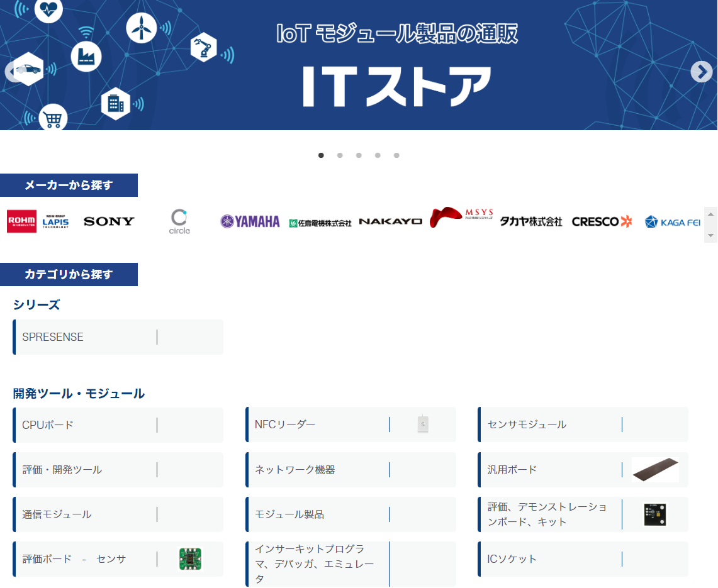
Task: Click the black demo board kit thumbnail
Action: [655, 514]
